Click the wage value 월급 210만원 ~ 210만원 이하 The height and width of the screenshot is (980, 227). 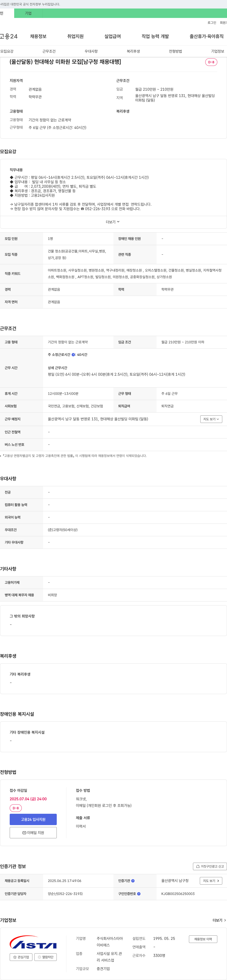[x=183, y=342]
